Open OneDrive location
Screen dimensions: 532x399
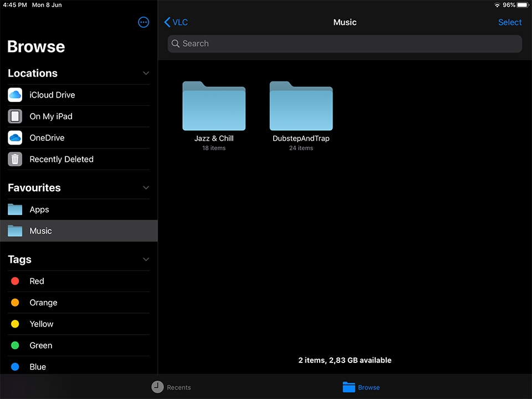[x=79, y=138]
